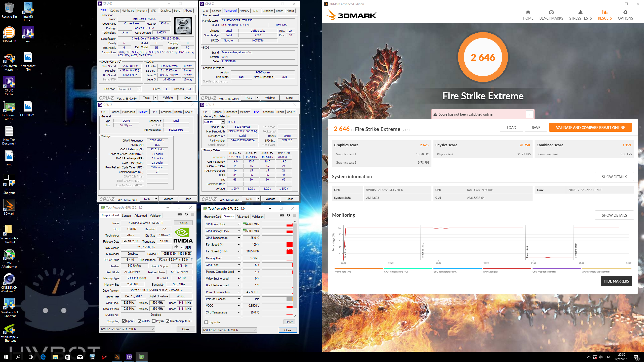Expand Power Consumption sensor dropdown
This screenshot has height=362, width=644.
[x=239, y=292]
